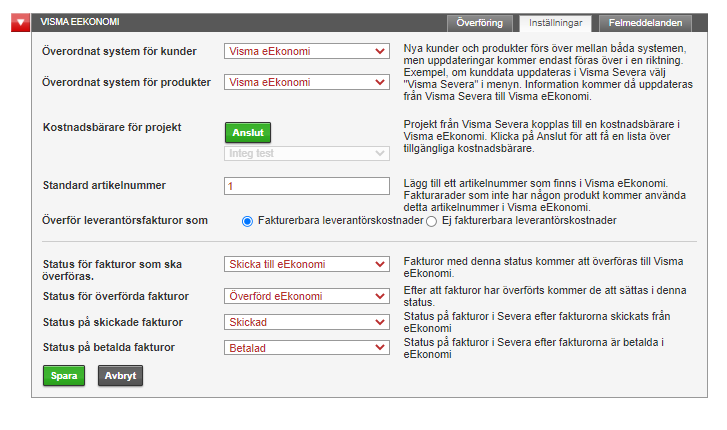Click the Standard artikelnummer label
This screenshot has width=727, height=430.
click(104, 186)
